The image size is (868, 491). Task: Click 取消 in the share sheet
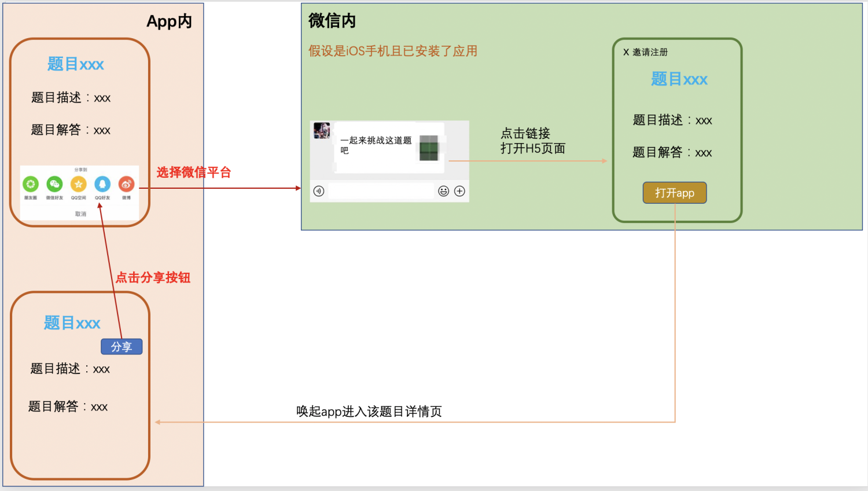tap(80, 214)
